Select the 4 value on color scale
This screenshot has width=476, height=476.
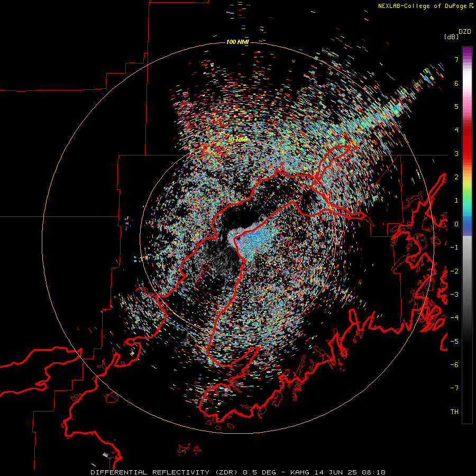456,130
